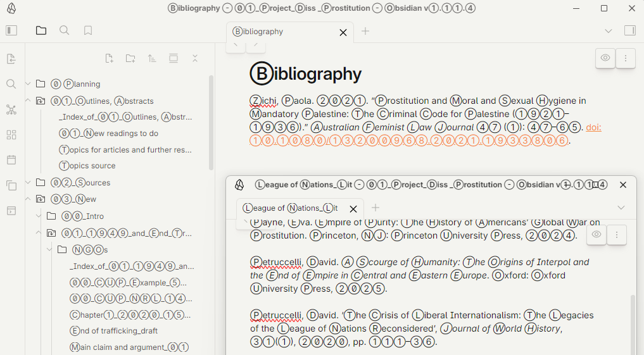Toggle the left sidebar panel
This screenshot has height=355, width=644.
11,30
